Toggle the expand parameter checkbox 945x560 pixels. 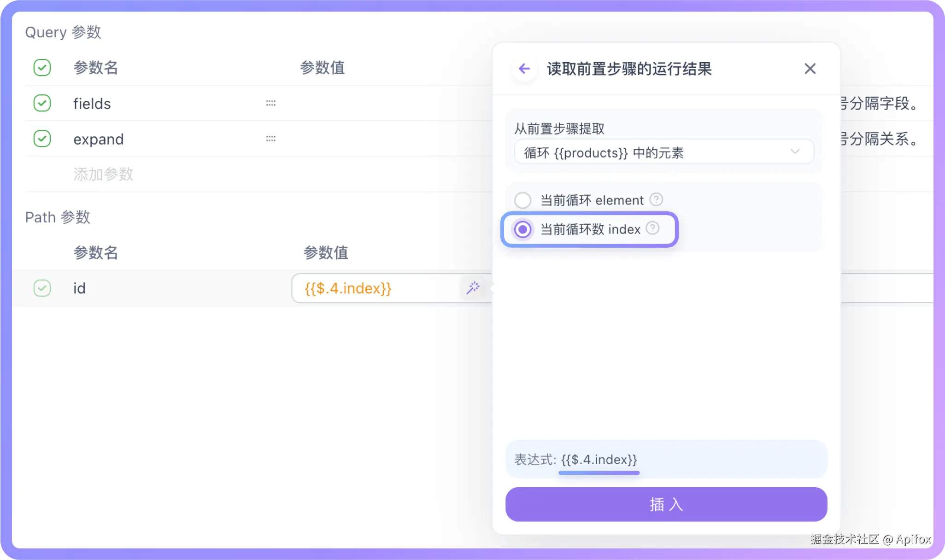point(42,139)
